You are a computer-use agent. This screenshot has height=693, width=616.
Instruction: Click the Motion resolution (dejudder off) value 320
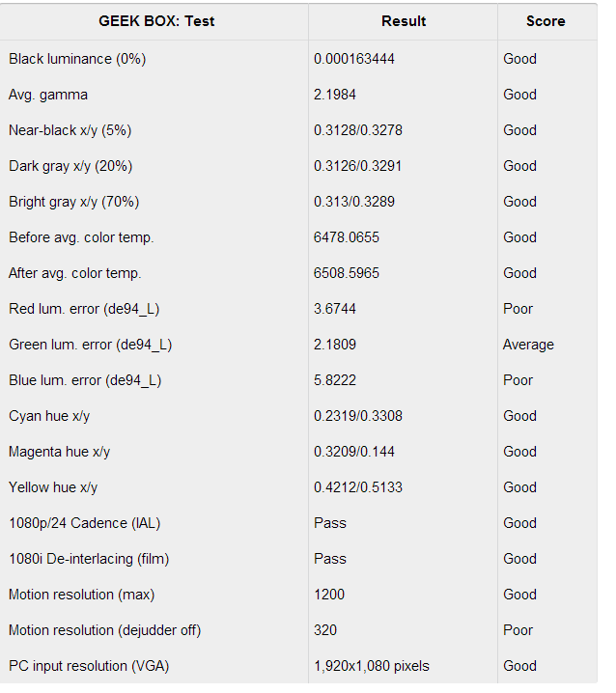coord(325,630)
